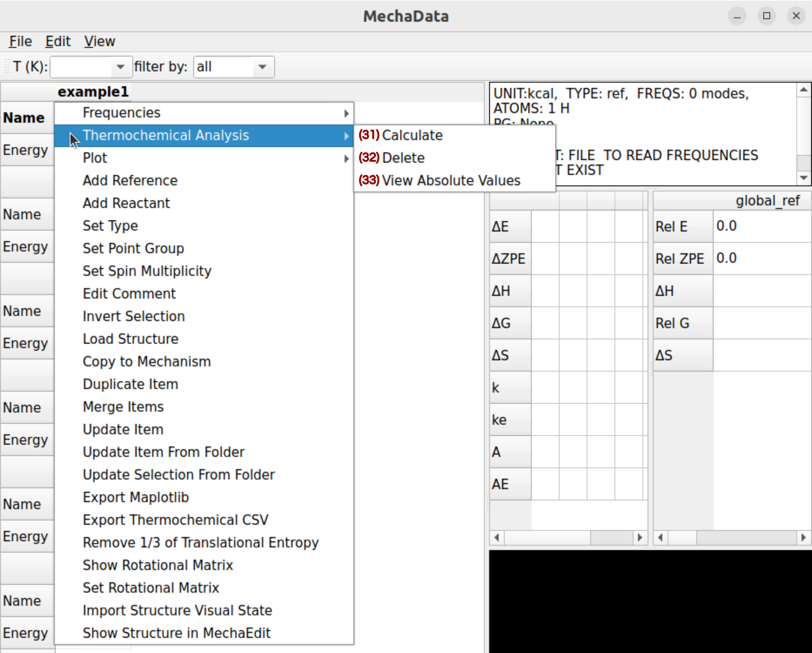
Task: Choose Set Point Group
Action: pyautogui.click(x=204, y=249)
